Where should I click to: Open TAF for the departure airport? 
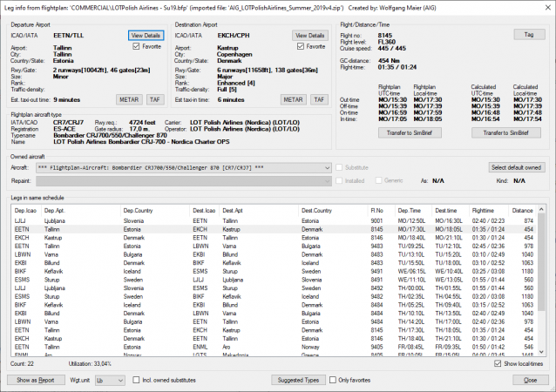(155, 99)
